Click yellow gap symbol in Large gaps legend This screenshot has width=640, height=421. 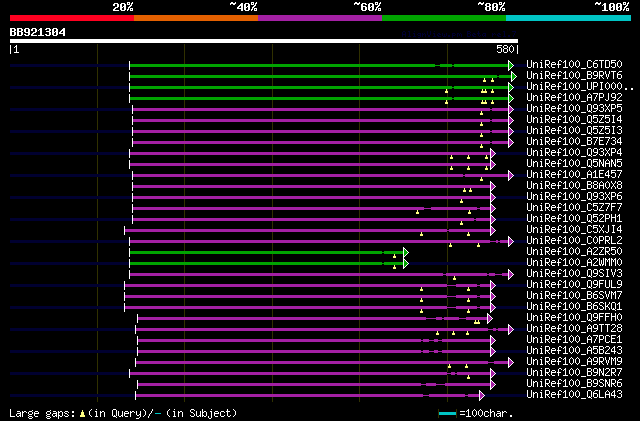[82, 414]
